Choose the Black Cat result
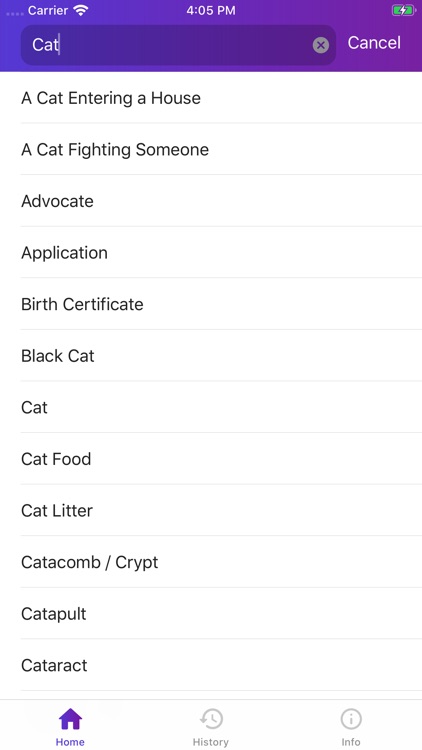422x750 pixels. [221, 356]
